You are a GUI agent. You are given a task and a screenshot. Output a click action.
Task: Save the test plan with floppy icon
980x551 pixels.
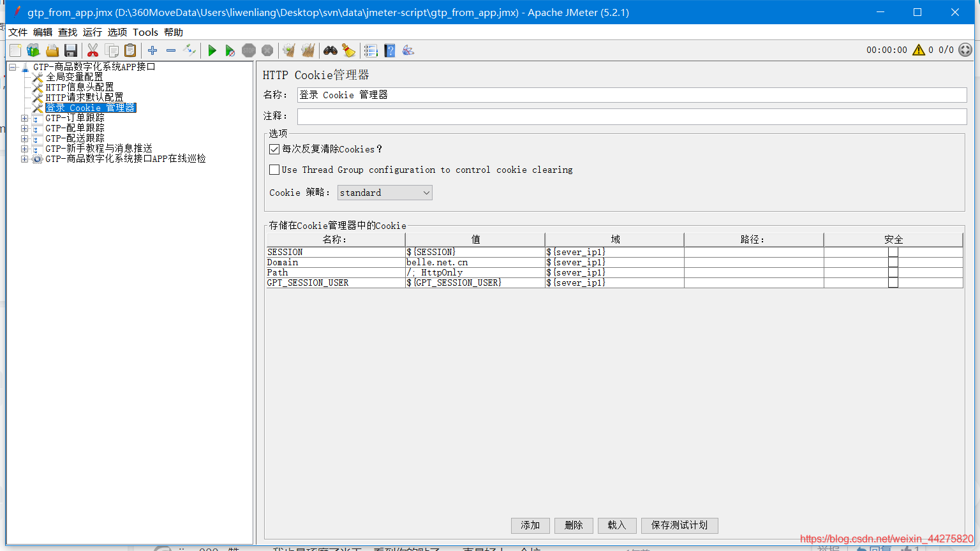pyautogui.click(x=71, y=50)
